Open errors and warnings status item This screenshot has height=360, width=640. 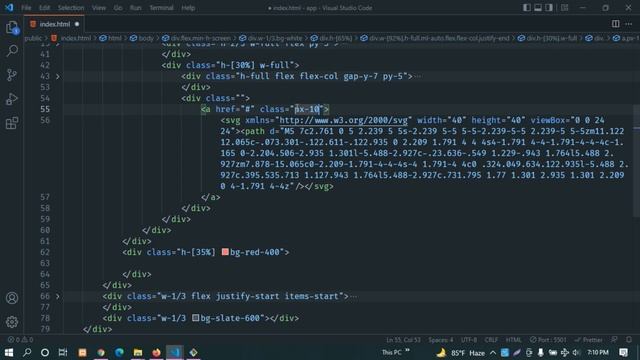[x=20, y=340]
